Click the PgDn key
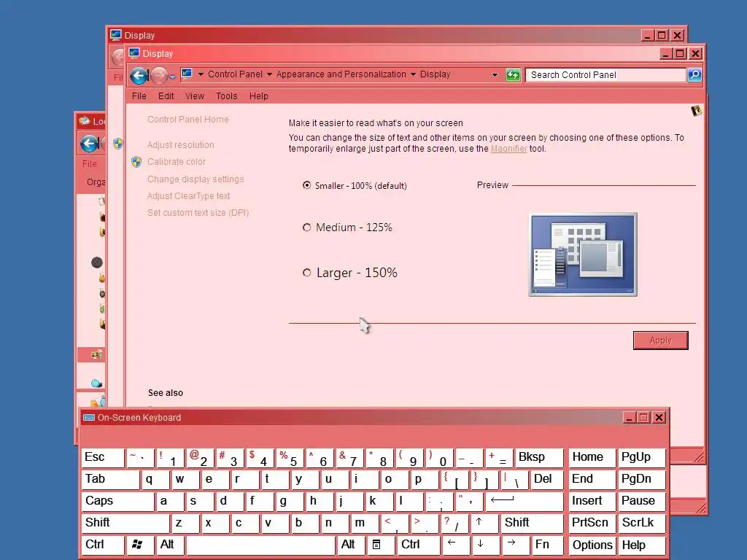Screen dimensions: 747x560 641,480
